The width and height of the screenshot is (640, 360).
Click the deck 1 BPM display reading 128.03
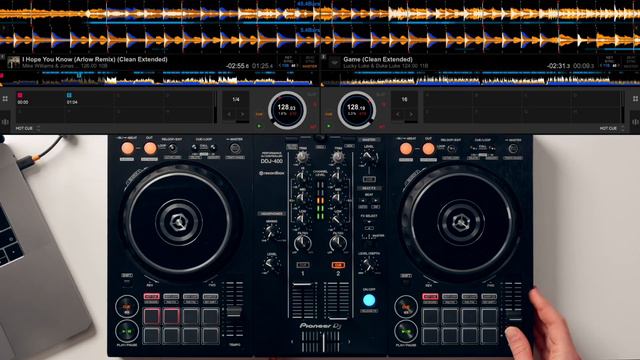[x=286, y=107]
